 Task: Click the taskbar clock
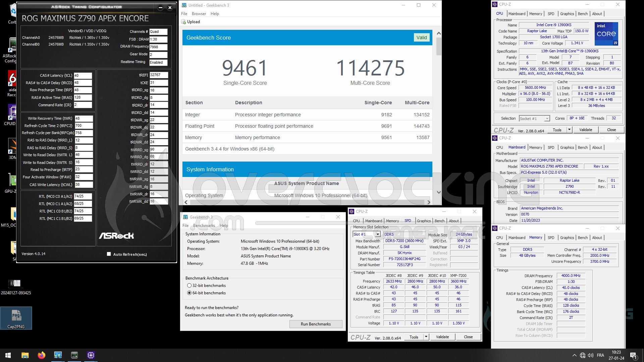(x=616, y=355)
